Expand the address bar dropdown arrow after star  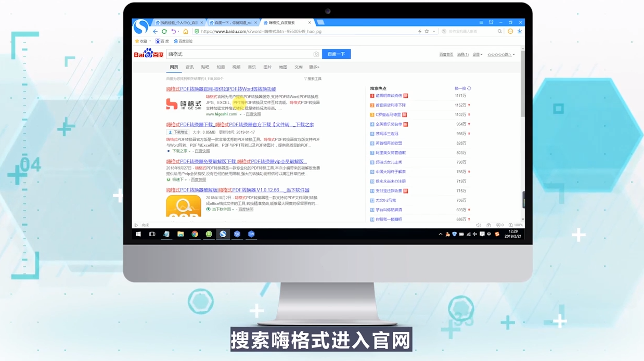[x=434, y=32]
